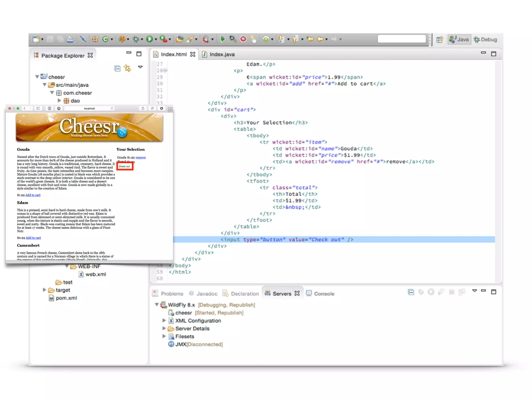Toggle the Skip All Breakpoints icon

click(x=83, y=39)
